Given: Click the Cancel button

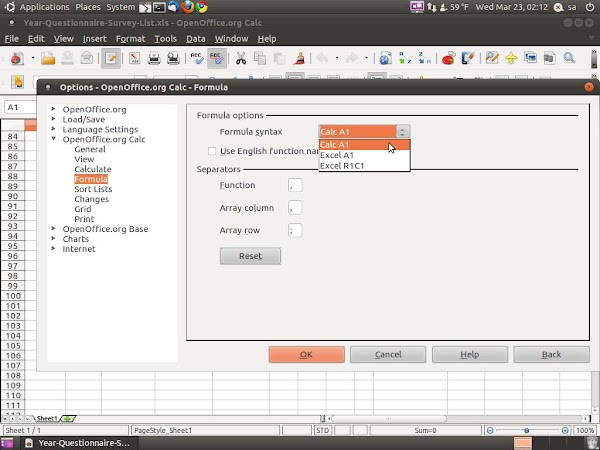Looking at the screenshot, I should tap(388, 355).
